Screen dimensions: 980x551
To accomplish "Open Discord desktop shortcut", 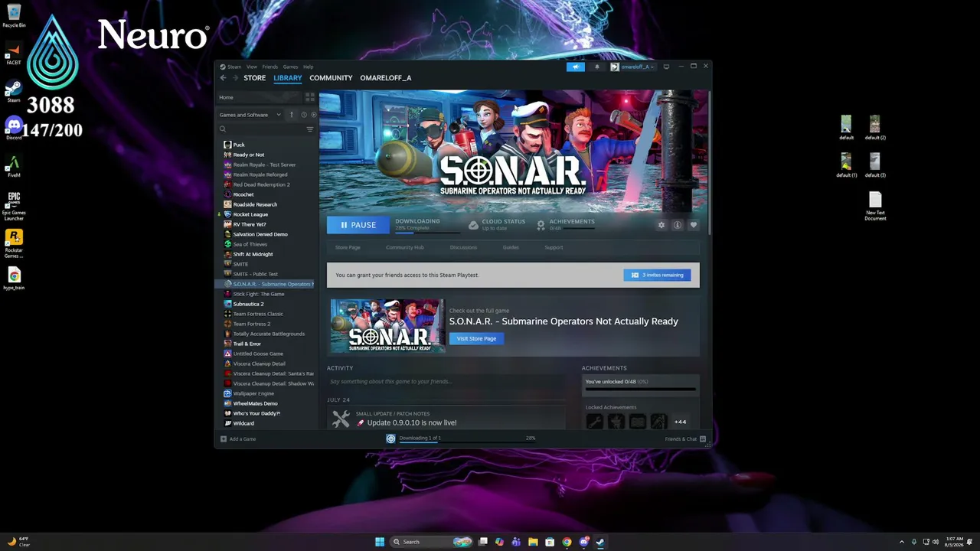I will (x=14, y=128).
